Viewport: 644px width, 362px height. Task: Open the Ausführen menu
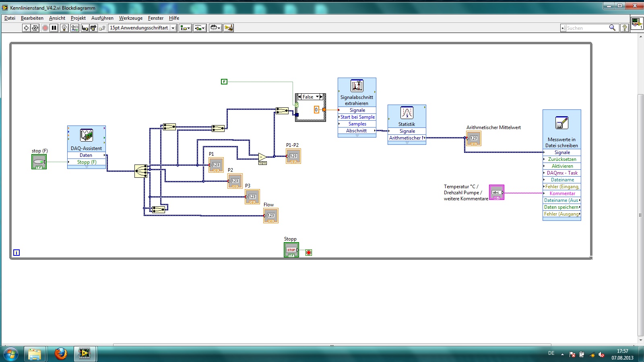tap(102, 18)
